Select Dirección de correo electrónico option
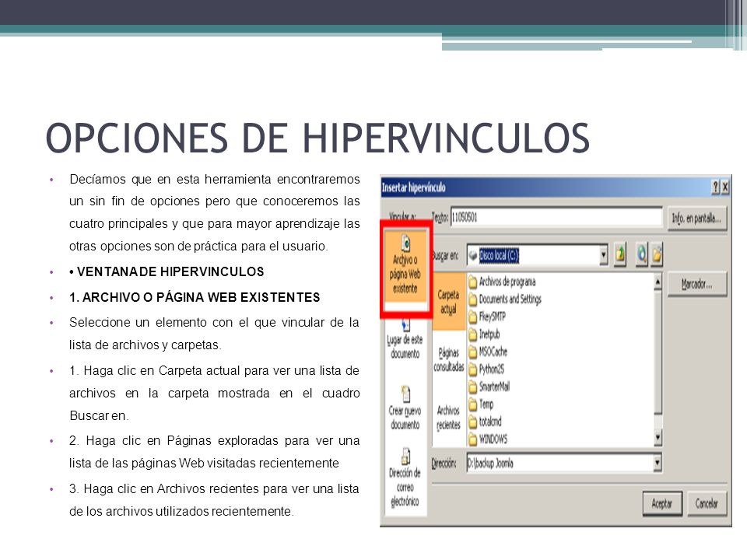747x560 pixels. (405, 477)
